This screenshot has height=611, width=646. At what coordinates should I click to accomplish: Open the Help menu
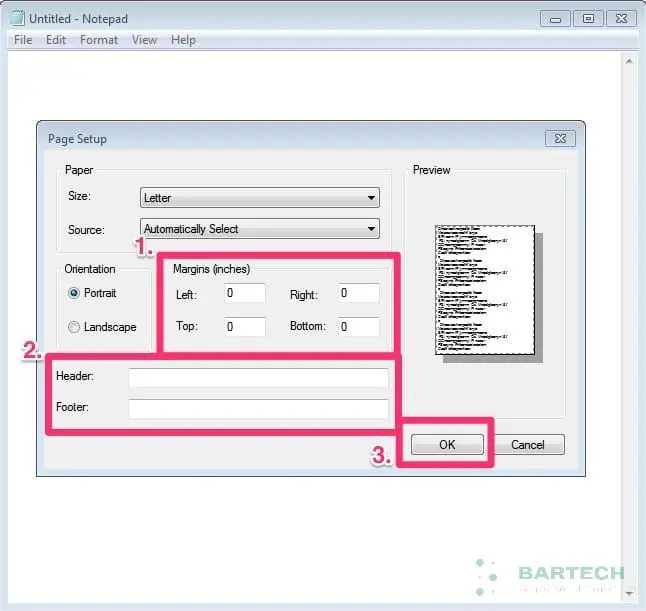183,40
